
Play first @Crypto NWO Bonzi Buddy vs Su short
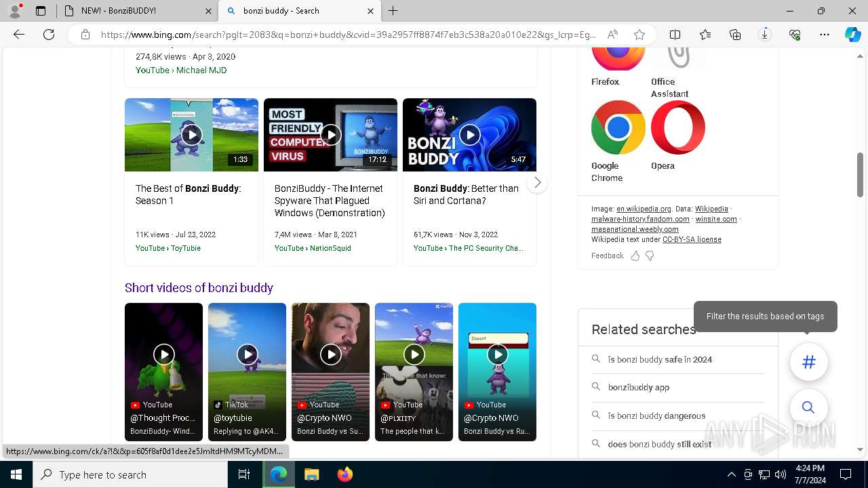(330, 372)
